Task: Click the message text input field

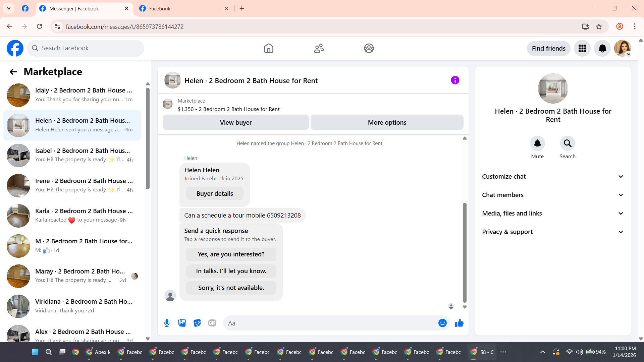Action: [x=330, y=323]
